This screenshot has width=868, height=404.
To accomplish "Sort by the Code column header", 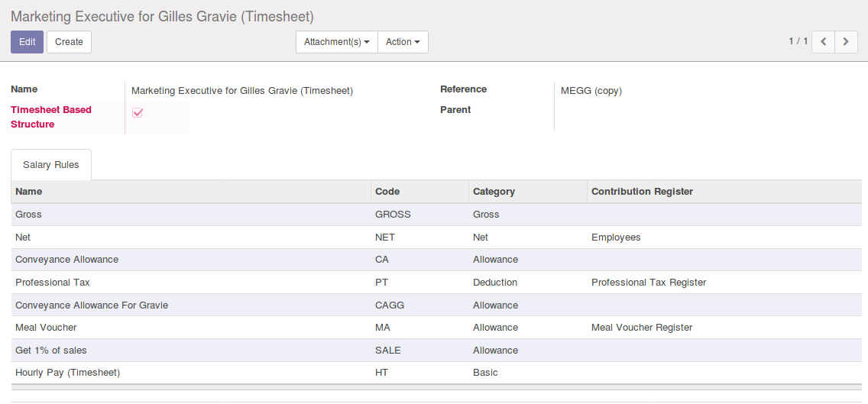I will 387,192.
